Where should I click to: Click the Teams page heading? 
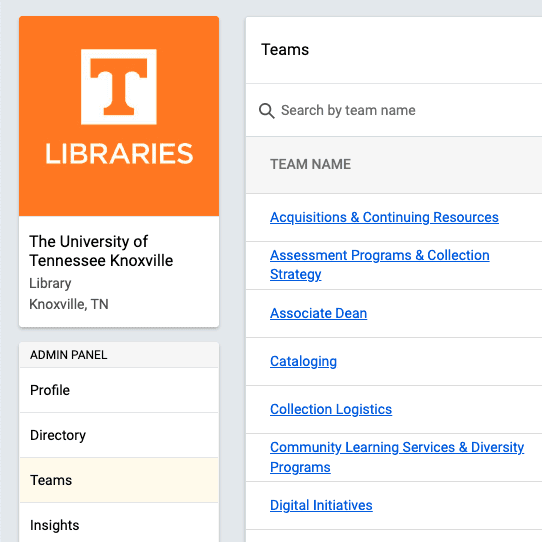pyautogui.click(x=285, y=49)
